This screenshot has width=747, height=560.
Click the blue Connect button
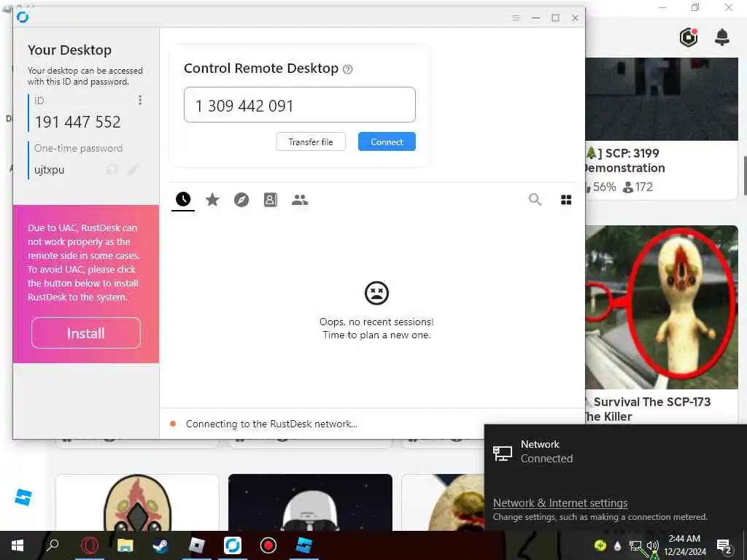tap(387, 142)
